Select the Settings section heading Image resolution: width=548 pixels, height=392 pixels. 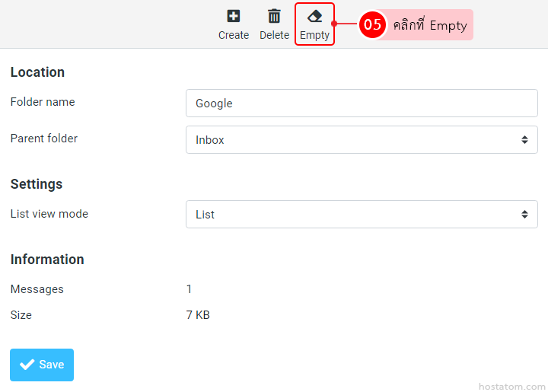point(37,184)
